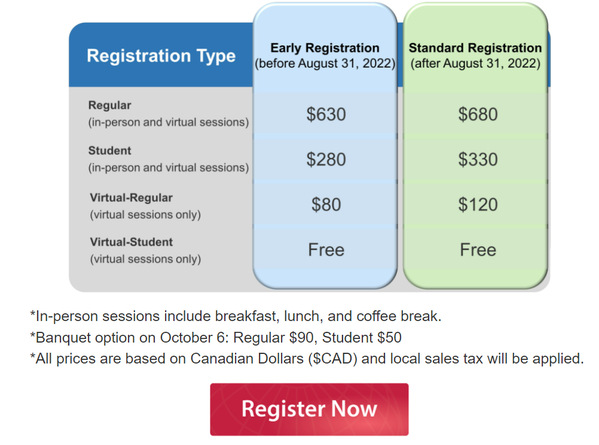Click Free under Standard Registration
599x445 pixels.
pos(478,250)
